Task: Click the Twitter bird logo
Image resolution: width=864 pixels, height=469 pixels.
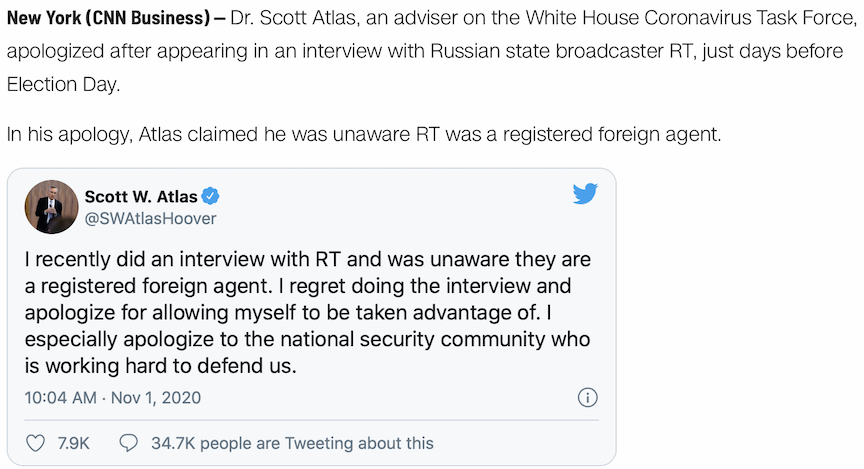Action: pos(585,194)
